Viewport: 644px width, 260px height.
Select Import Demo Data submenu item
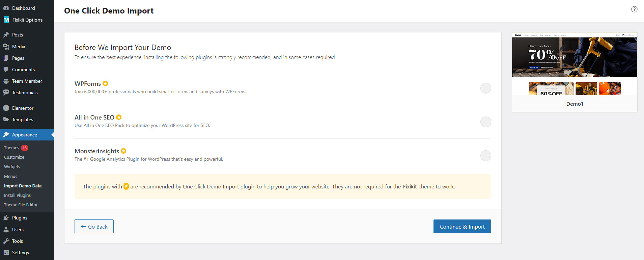(23, 186)
